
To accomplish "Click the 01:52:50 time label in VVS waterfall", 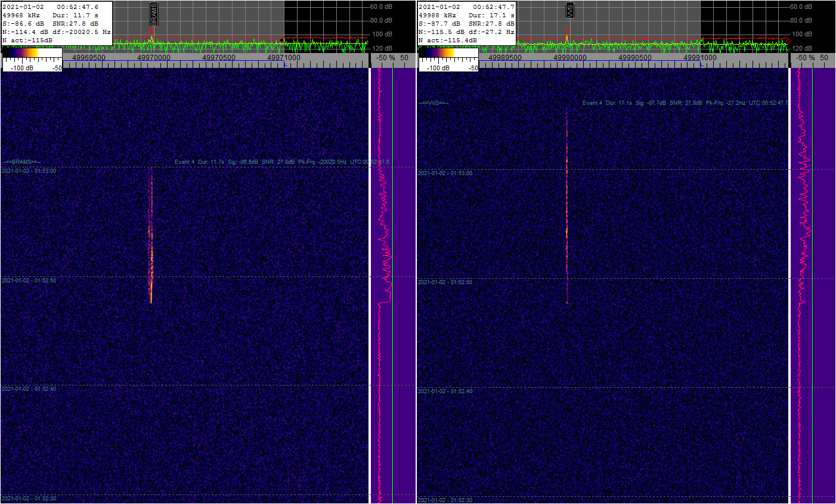I will coord(445,282).
